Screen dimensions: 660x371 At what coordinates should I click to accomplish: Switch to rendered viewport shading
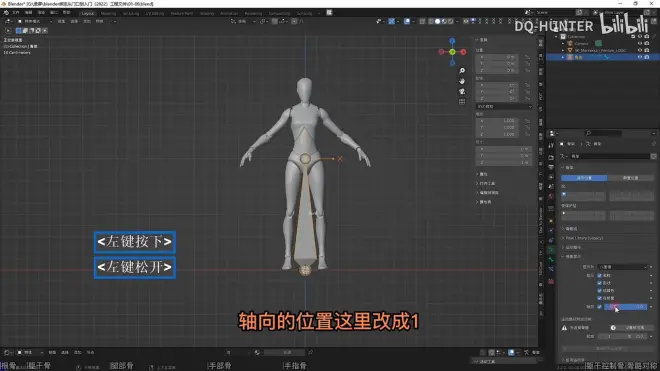tap(450, 21)
